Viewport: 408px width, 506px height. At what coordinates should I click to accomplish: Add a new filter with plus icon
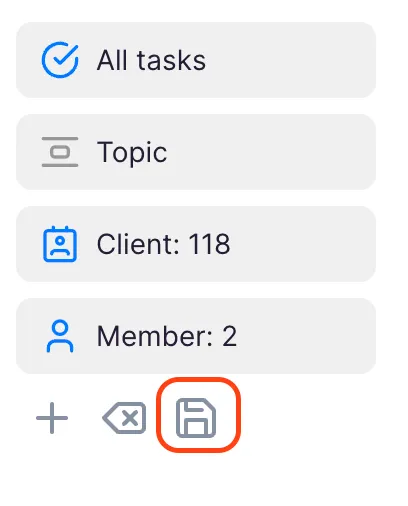coord(52,418)
